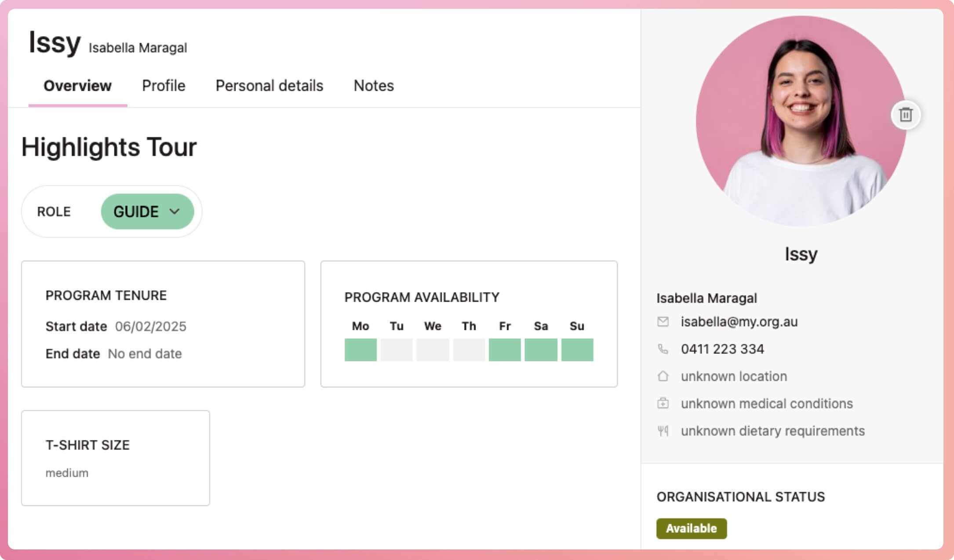Click the trash icon on profile photo
Screen dimensions: 954x560
[x=905, y=115]
